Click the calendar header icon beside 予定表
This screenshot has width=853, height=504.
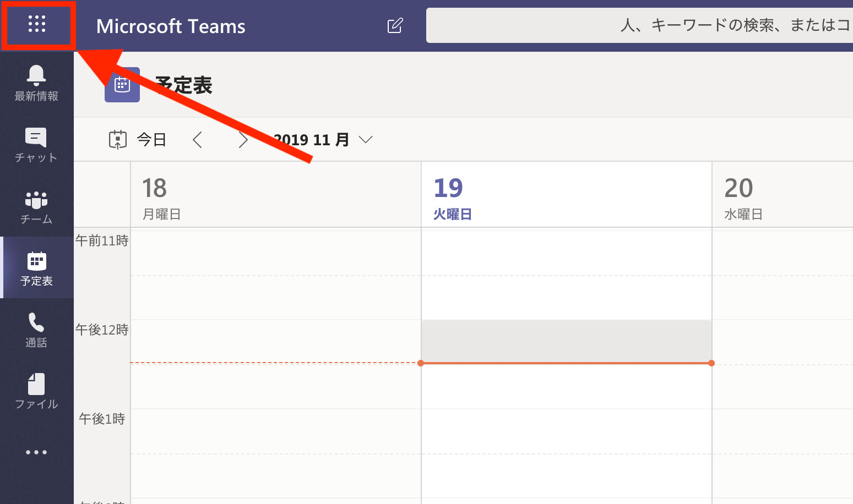tap(122, 85)
